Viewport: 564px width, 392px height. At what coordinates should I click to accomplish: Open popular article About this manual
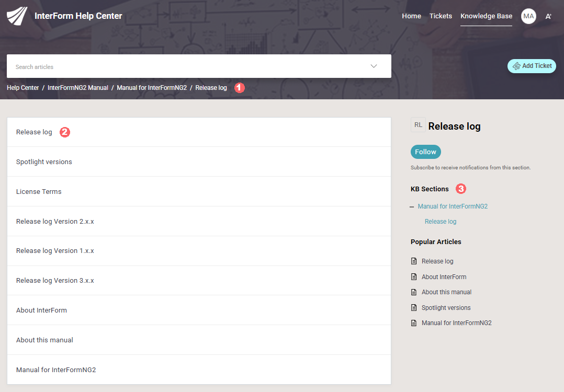446,292
